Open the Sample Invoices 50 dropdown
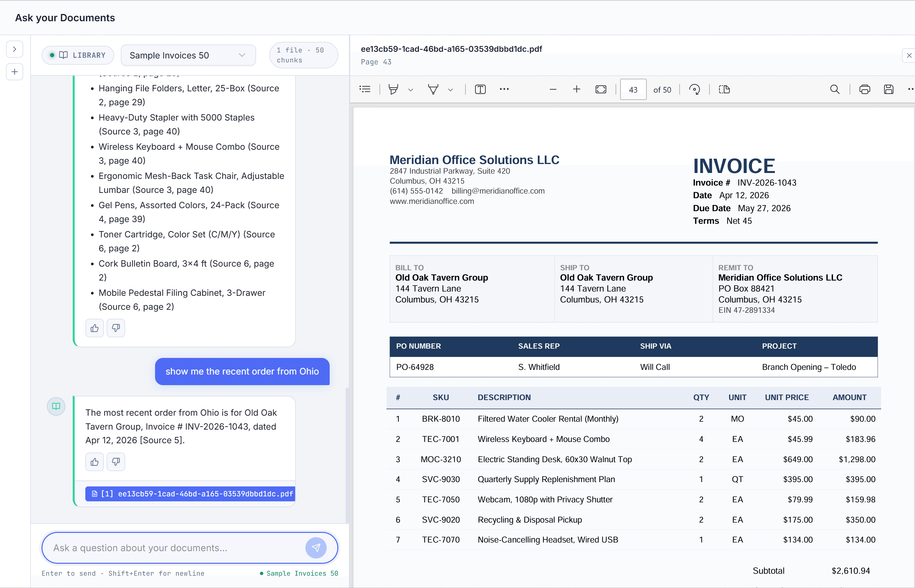915x588 pixels. click(188, 55)
